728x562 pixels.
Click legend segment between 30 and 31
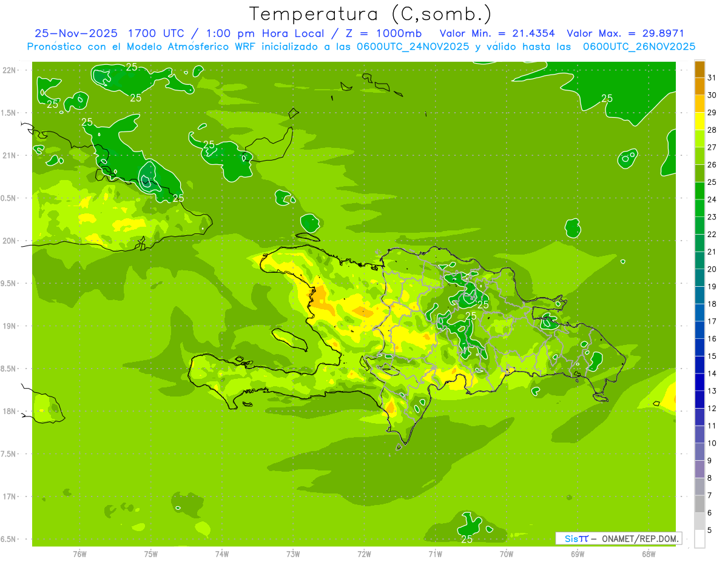[x=699, y=87]
